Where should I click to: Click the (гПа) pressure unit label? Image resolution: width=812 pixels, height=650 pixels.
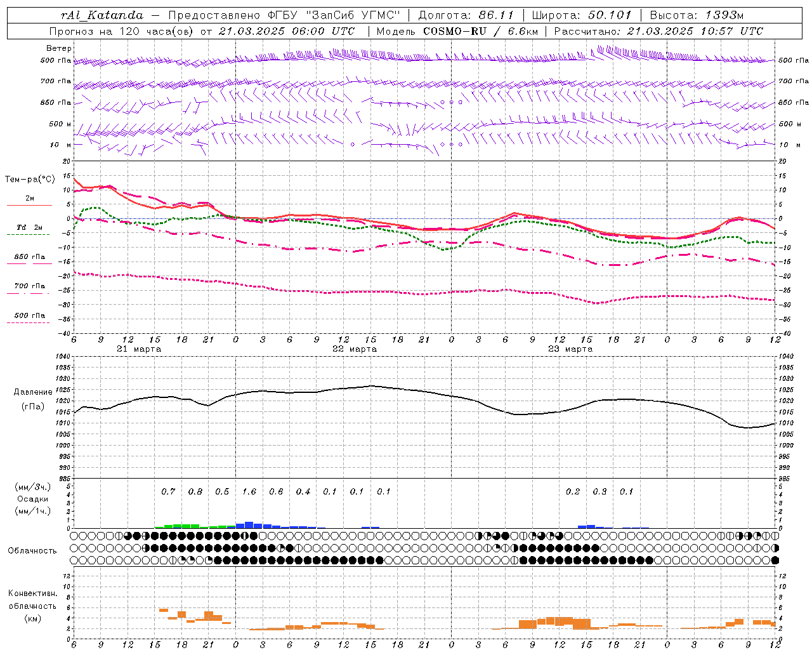tap(33, 407)
